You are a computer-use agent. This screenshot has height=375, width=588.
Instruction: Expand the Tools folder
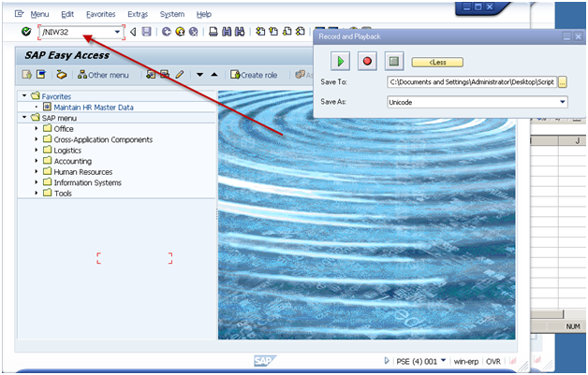point(37,194)
